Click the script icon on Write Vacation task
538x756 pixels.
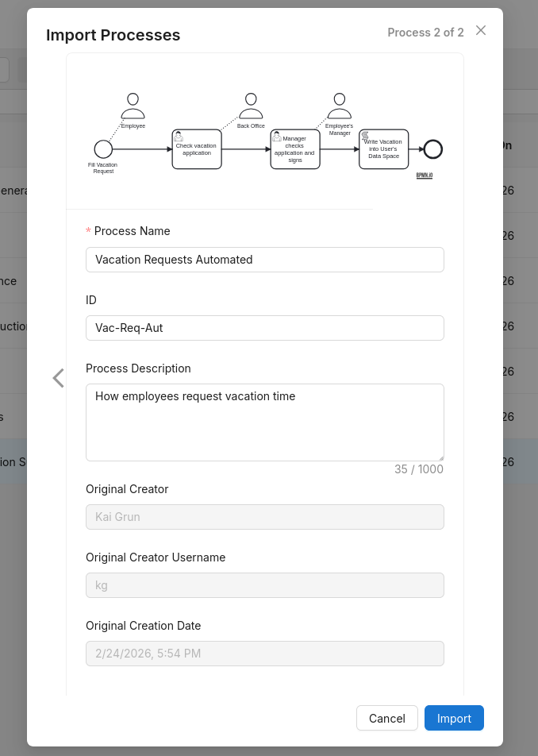364,137
